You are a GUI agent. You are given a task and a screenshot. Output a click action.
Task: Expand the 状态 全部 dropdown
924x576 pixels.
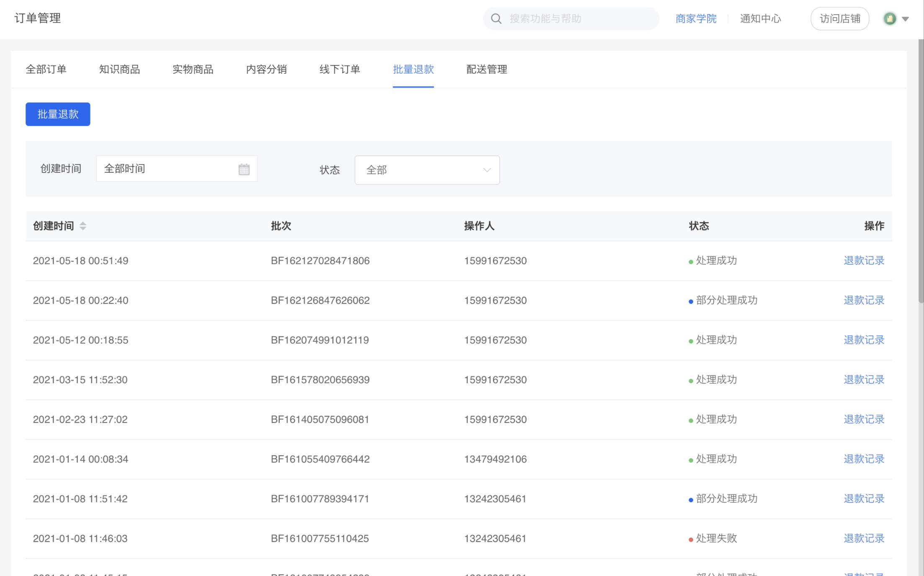[427, 170]
